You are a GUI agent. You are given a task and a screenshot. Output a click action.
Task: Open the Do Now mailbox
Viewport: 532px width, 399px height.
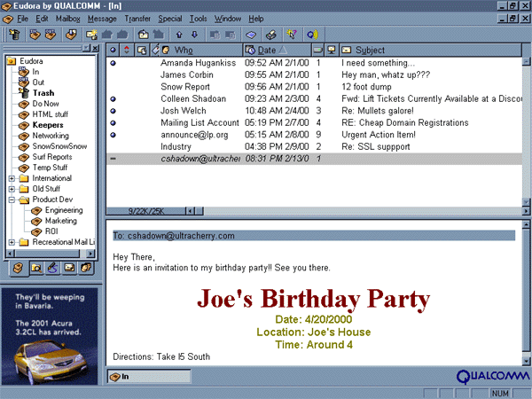[x=45, y=104]
